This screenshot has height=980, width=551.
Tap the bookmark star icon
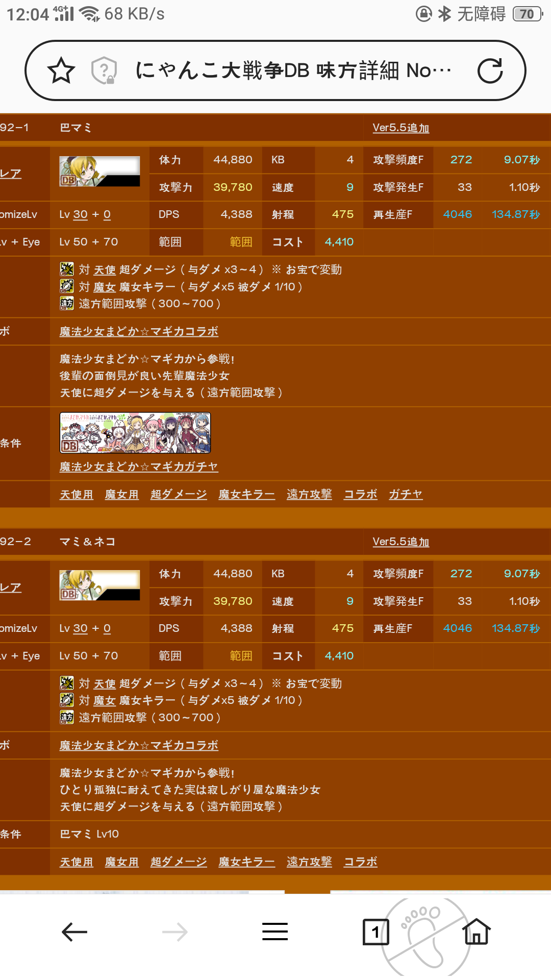click(x=61, y=70)
